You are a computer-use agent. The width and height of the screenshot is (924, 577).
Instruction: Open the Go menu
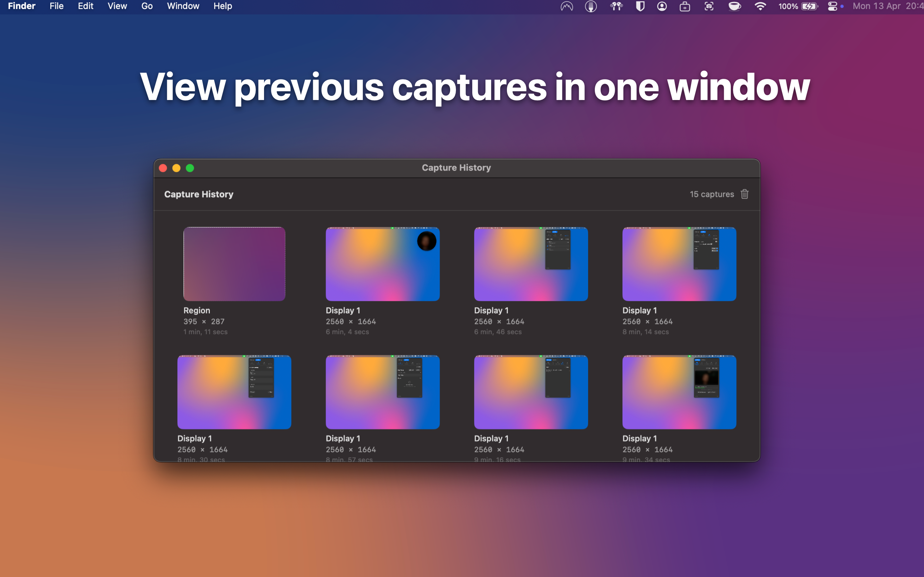click(147, 6)
